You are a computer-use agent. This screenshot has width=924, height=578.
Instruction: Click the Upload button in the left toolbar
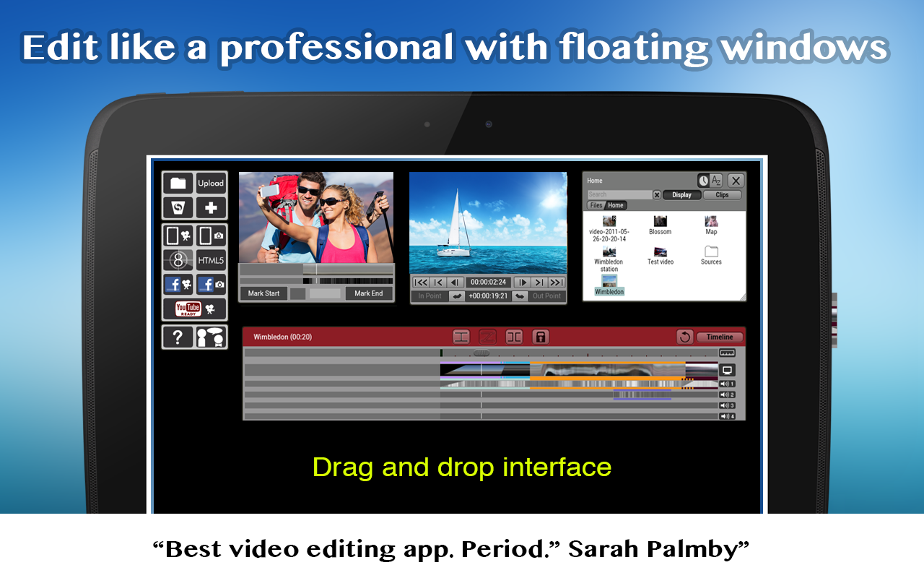[211, 184]
